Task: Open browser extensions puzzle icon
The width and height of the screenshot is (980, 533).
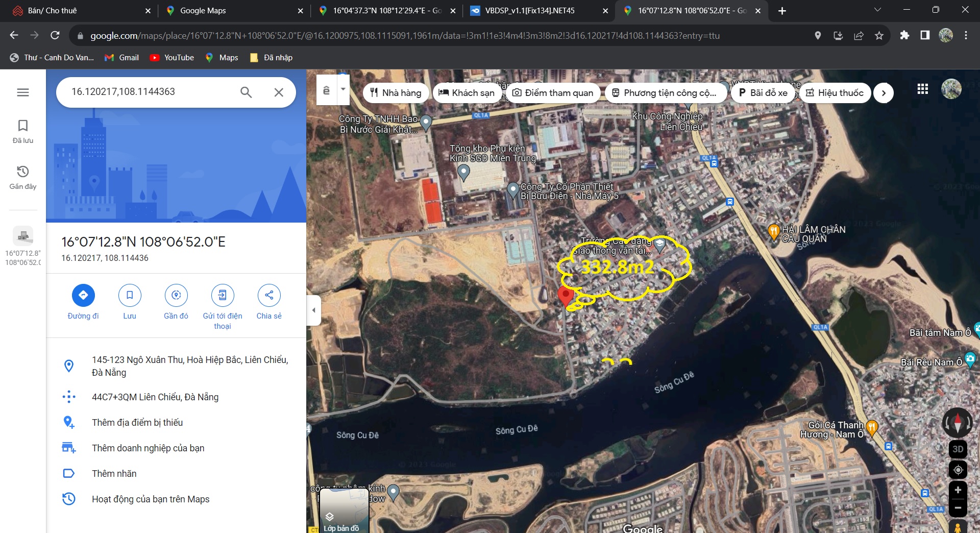Action: click(904, 35)
